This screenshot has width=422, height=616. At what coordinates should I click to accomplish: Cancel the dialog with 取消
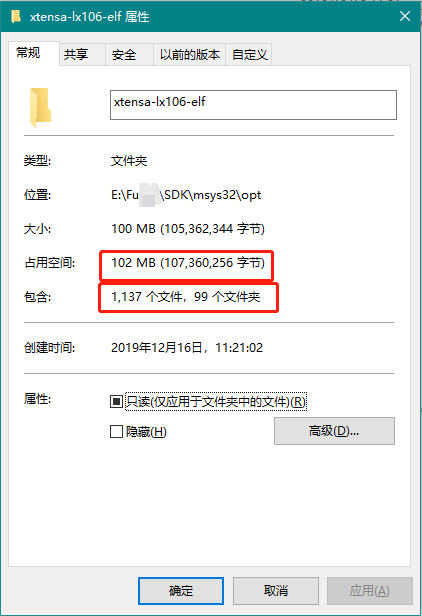[x=275, y=590]
